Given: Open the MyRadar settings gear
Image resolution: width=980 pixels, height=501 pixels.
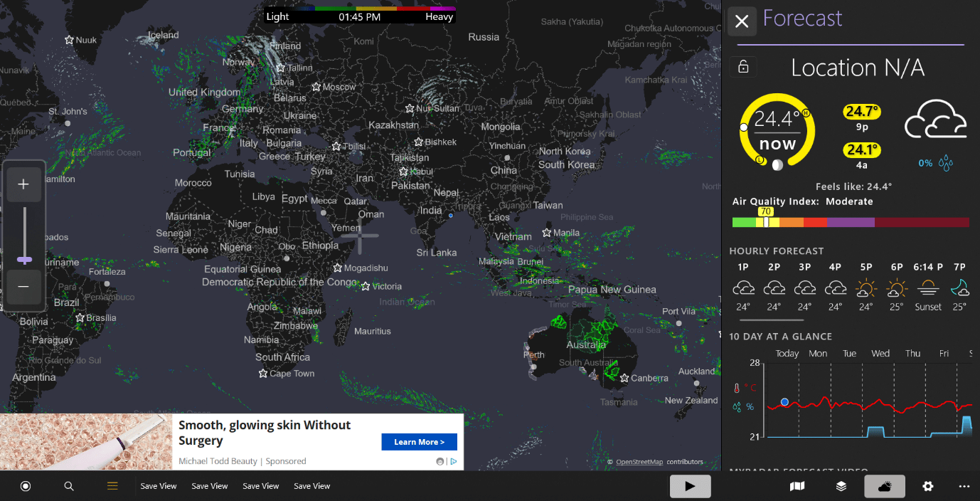Looking at the screenshot, I should click(x=927, y=486).
